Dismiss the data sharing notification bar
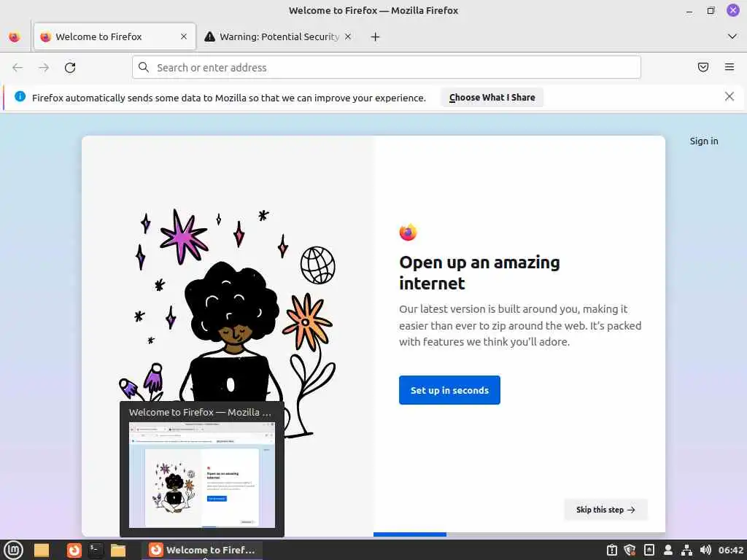747x560 pixels. [729, 97]
